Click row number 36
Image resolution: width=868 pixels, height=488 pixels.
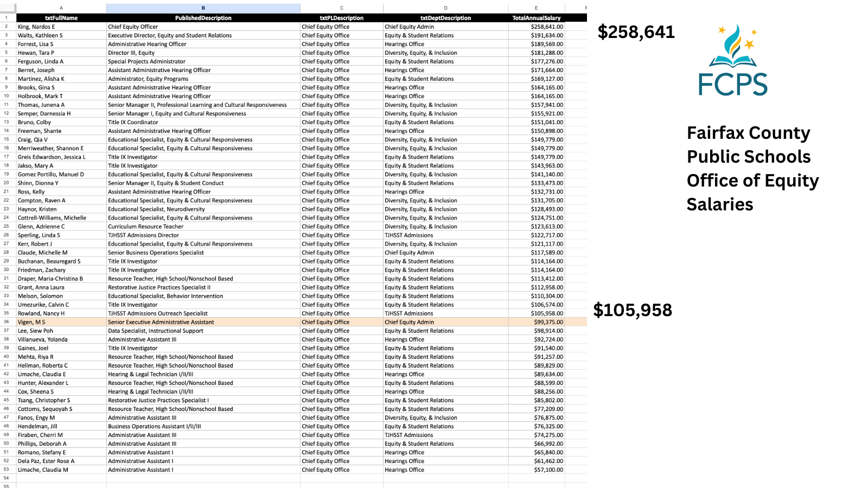[x=6, y=322]
